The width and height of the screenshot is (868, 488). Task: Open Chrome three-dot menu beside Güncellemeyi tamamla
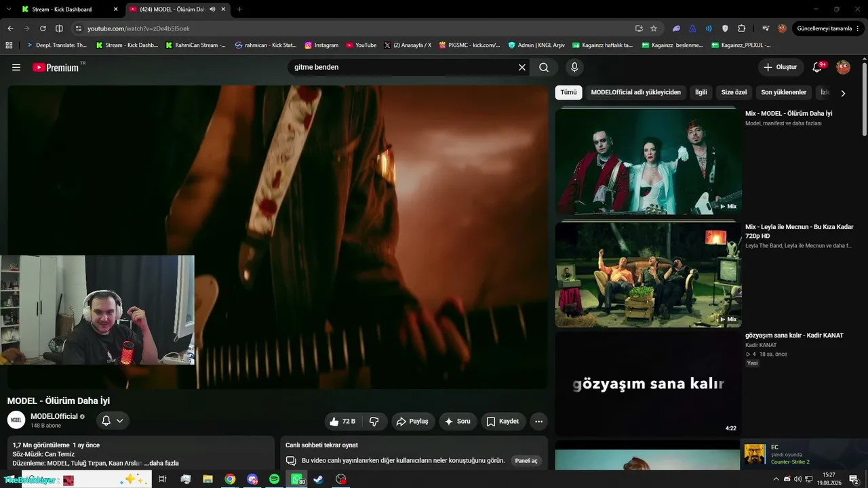pos(858,28)
